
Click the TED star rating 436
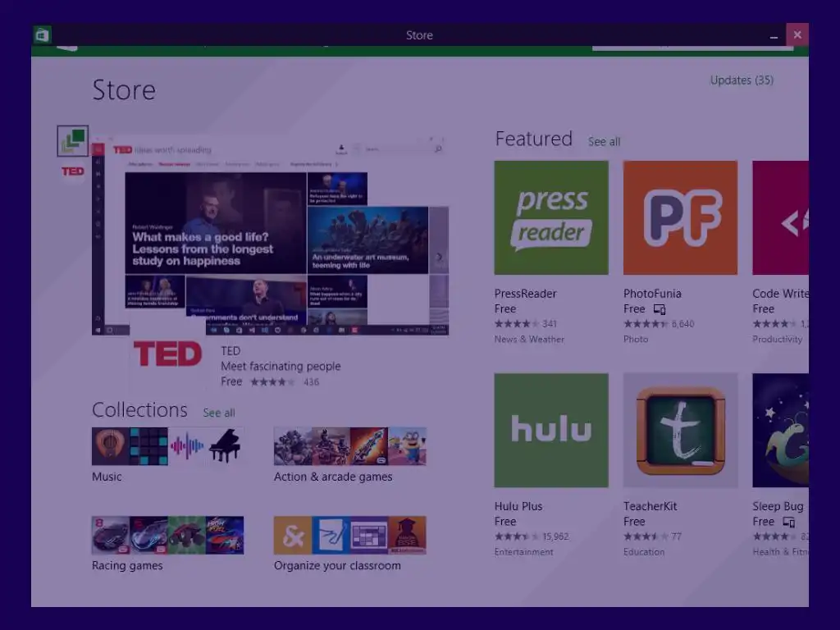pos(285,382)
